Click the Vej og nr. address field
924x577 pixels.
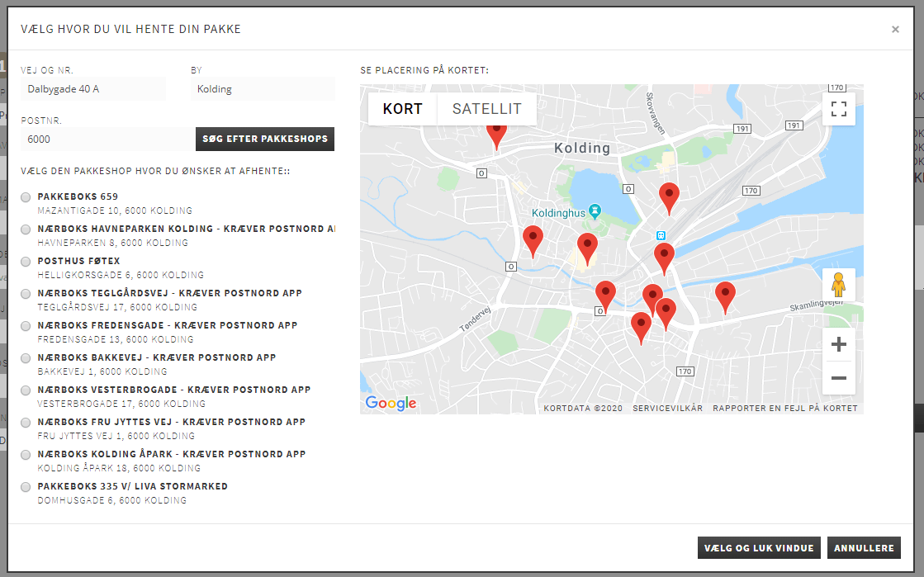click(x=93, y=89)
